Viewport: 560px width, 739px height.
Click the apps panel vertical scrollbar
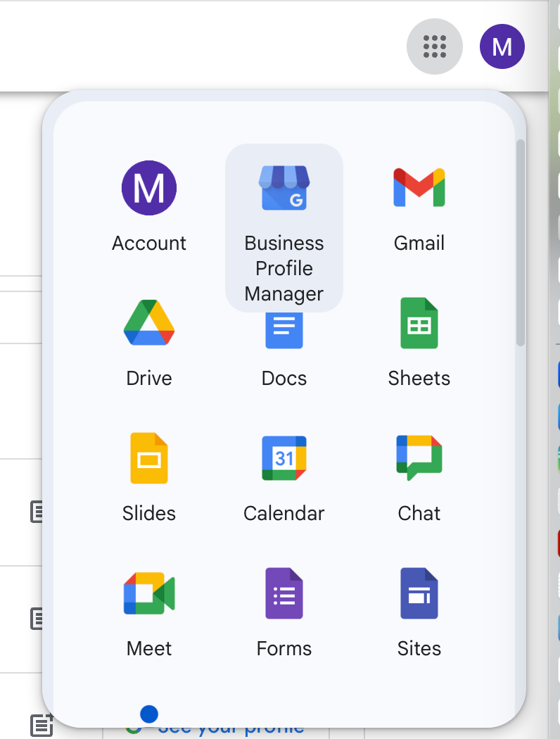(520, 243)
